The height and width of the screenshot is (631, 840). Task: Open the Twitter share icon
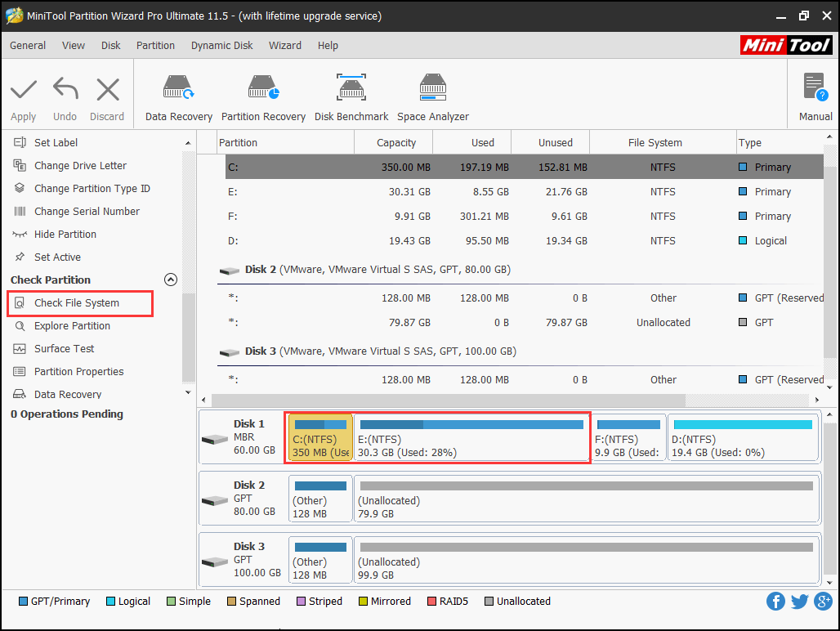(x=799, y=602)
